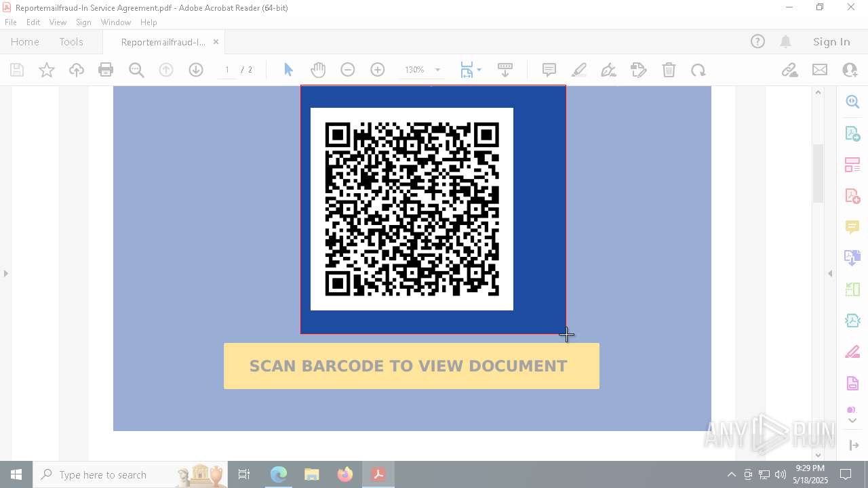
Task: Select the arrow Selection tool
Action: point(288,70)
